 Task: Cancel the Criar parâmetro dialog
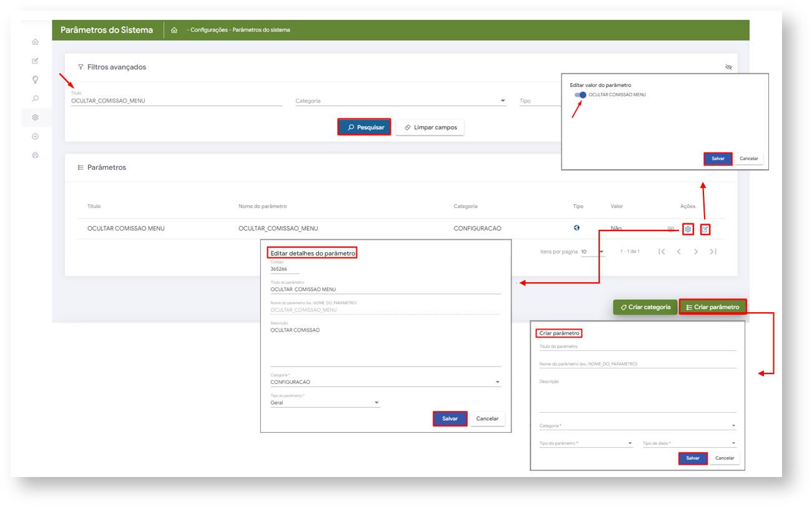coord(725,458)
